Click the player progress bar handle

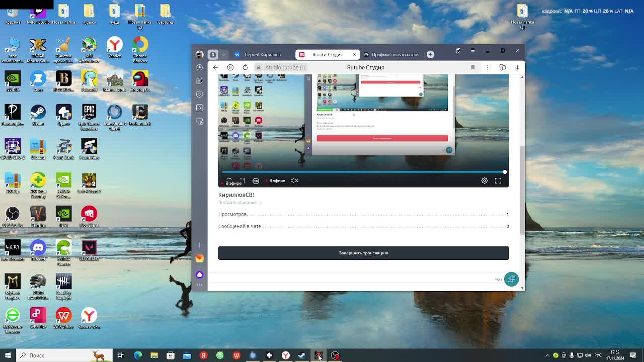(504, 172)
